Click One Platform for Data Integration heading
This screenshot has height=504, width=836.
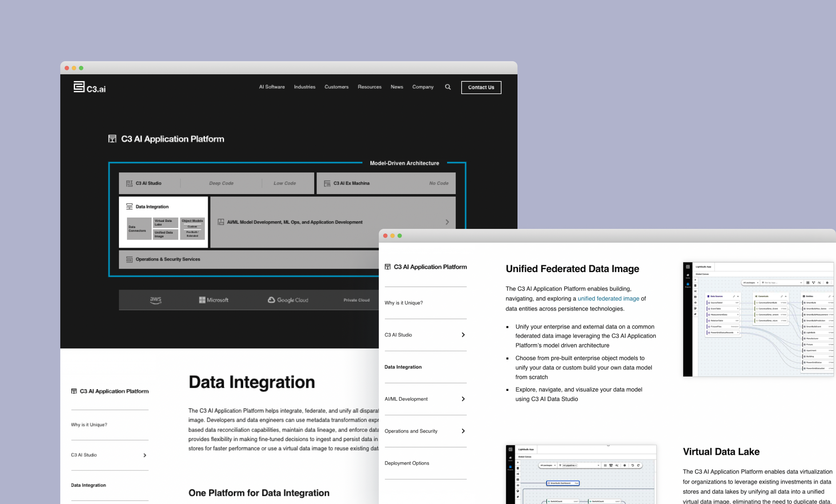point(259,493)
